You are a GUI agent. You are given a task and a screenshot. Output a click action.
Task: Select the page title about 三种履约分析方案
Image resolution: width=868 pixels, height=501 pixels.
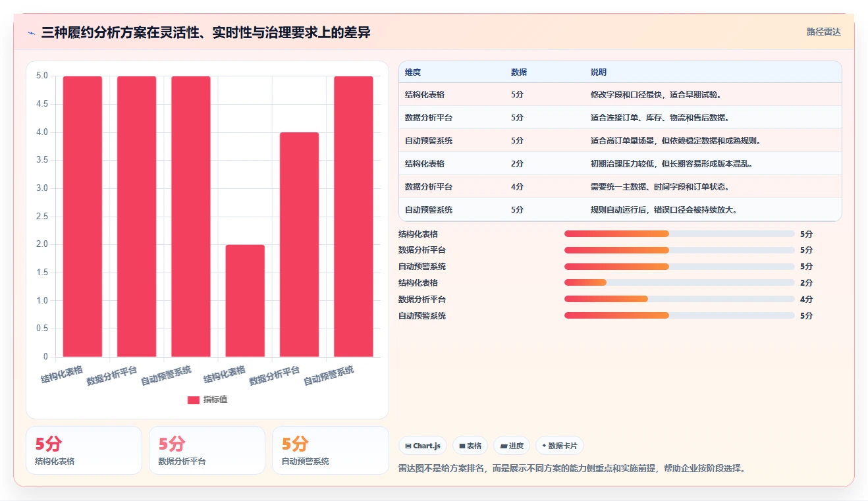click(205, 32)
